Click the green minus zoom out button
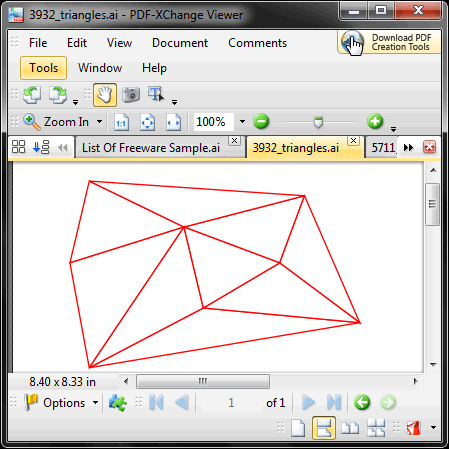 pyautogui.click(x=261, y=121)
